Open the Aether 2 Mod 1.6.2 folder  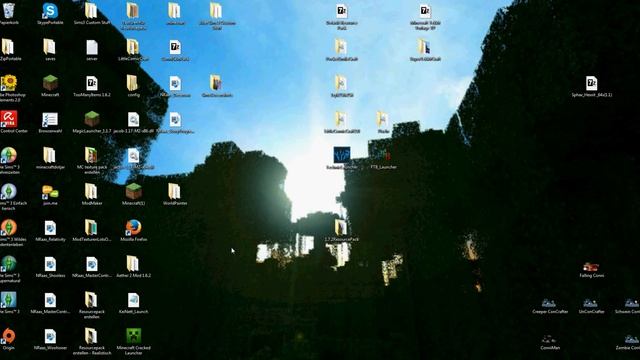133,263
